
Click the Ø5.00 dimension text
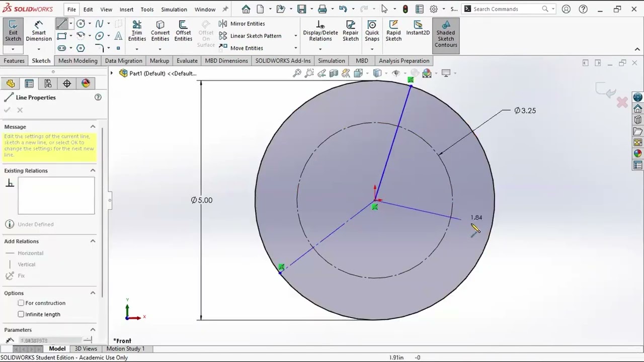pos(202,200)
